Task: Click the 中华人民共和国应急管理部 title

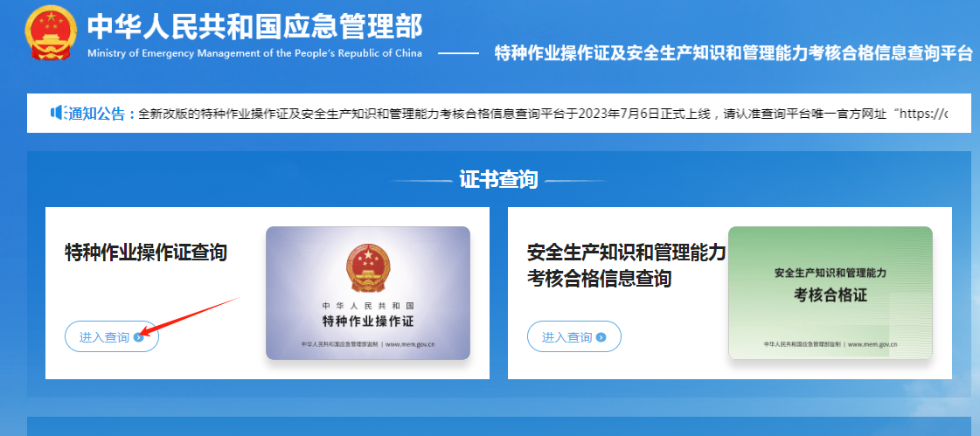Action: pos(255,27)
